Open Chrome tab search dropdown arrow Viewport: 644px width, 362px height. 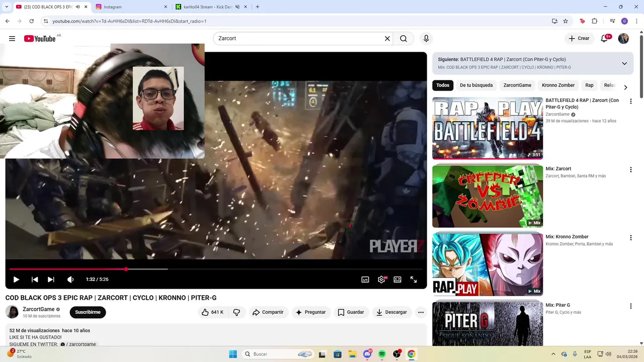coord(7,7)
